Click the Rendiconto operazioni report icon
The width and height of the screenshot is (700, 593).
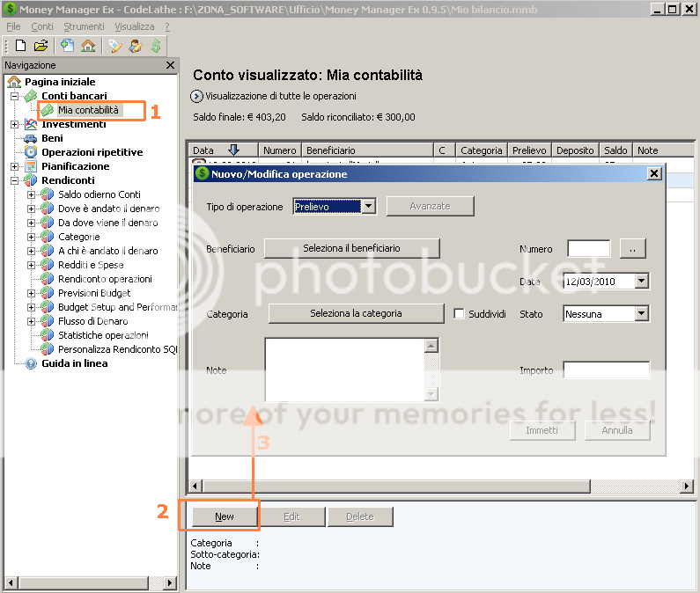coord(47,279)
